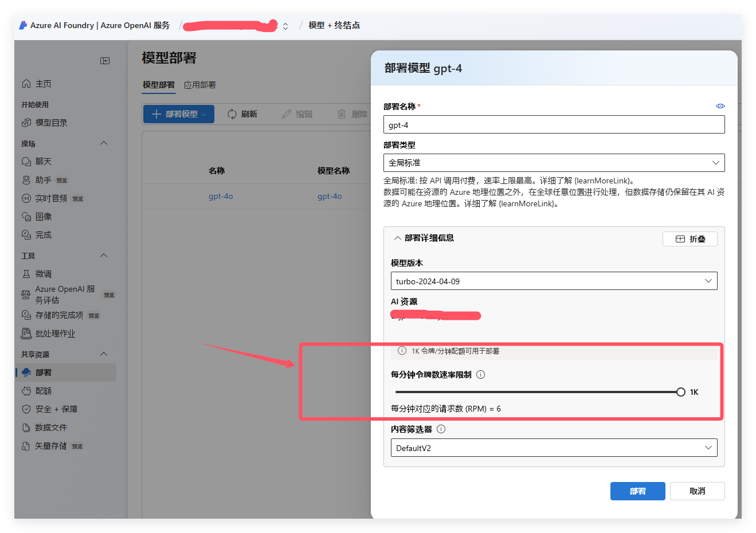Click the 模型目录 catalog icon

26,123
